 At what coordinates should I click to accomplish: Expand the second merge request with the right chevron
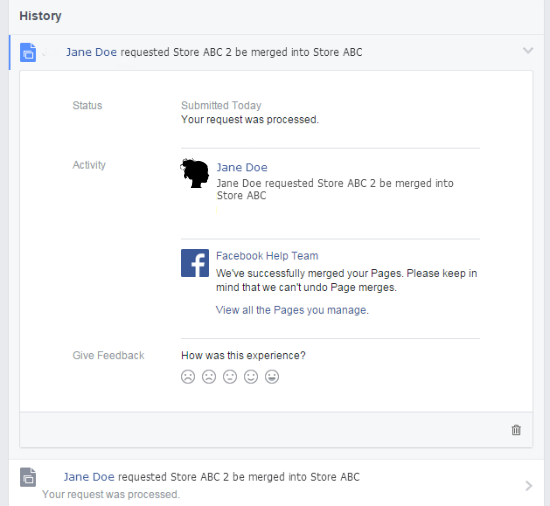(x=529, y=486)
